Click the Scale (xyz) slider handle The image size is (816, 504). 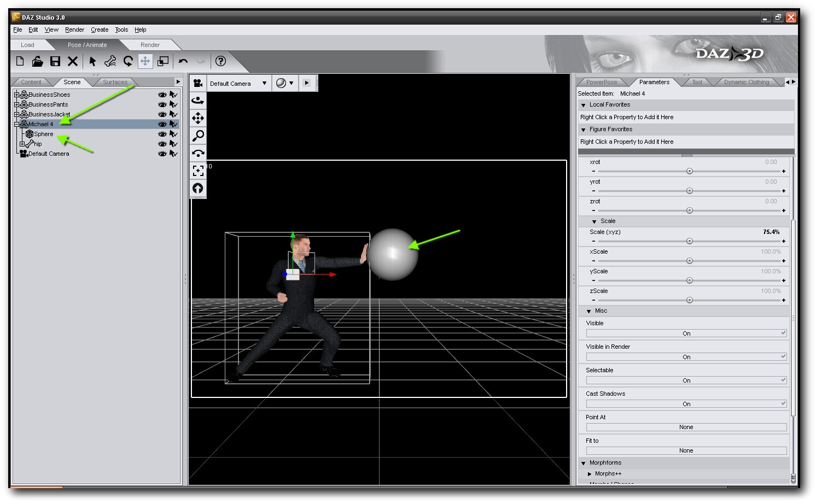pyautogui.click(x=690, y=241)
